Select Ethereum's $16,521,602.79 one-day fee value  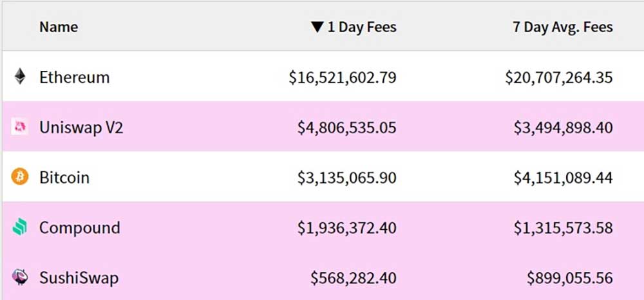[343, 77]
